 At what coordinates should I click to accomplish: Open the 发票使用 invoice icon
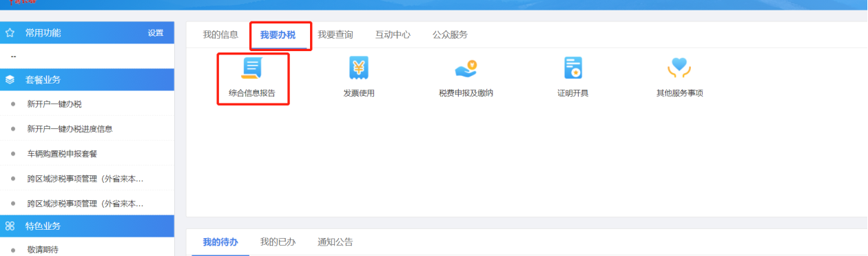tap(359, 68)
